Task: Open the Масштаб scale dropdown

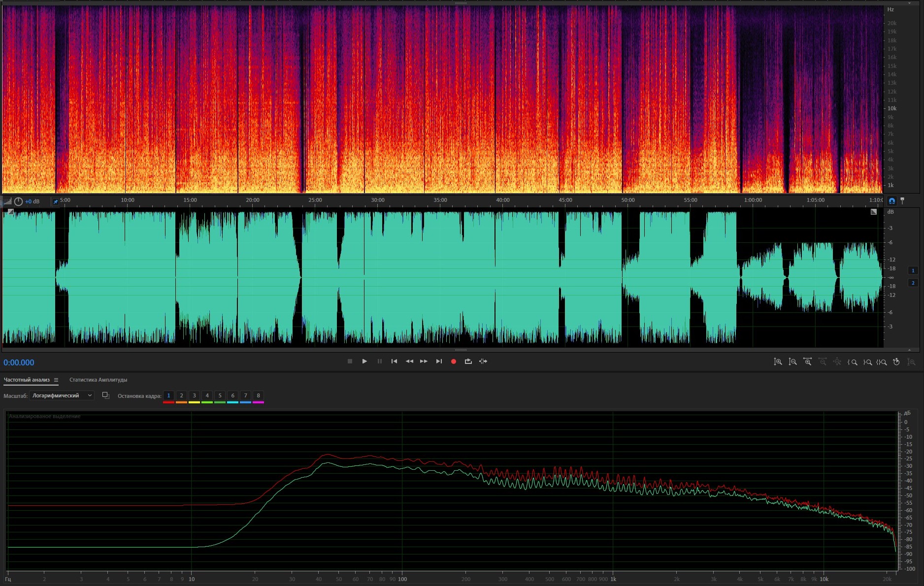Action: pos(62,395)
